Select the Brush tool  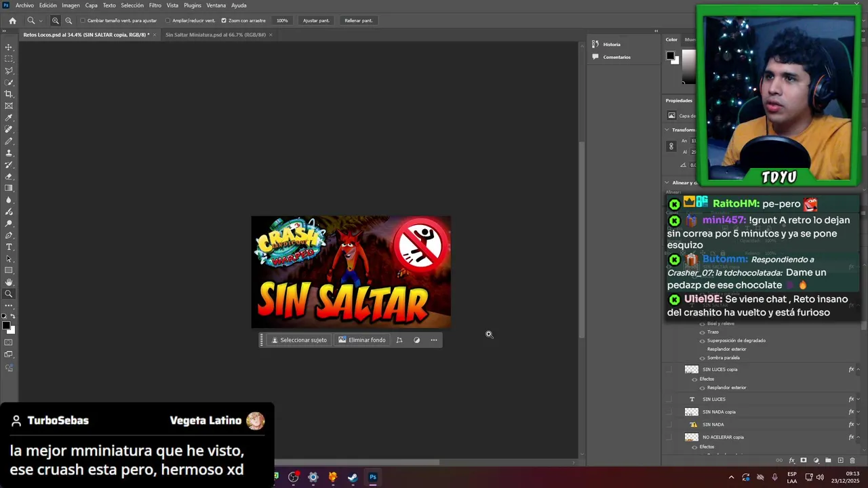(x=9, y=141)
